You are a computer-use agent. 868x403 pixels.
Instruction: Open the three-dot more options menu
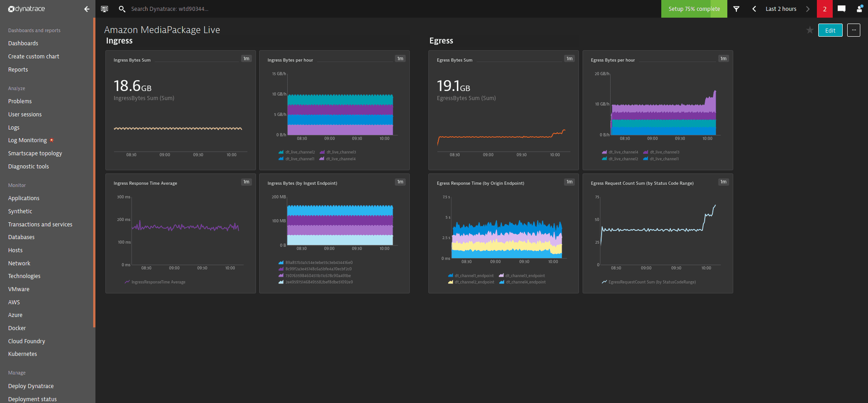[x=854, y=30]
